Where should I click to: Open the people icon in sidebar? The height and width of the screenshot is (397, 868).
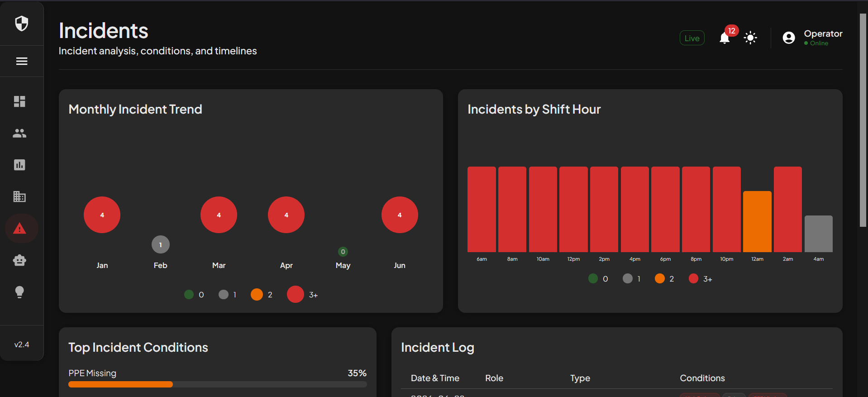(x=19, y=133)
